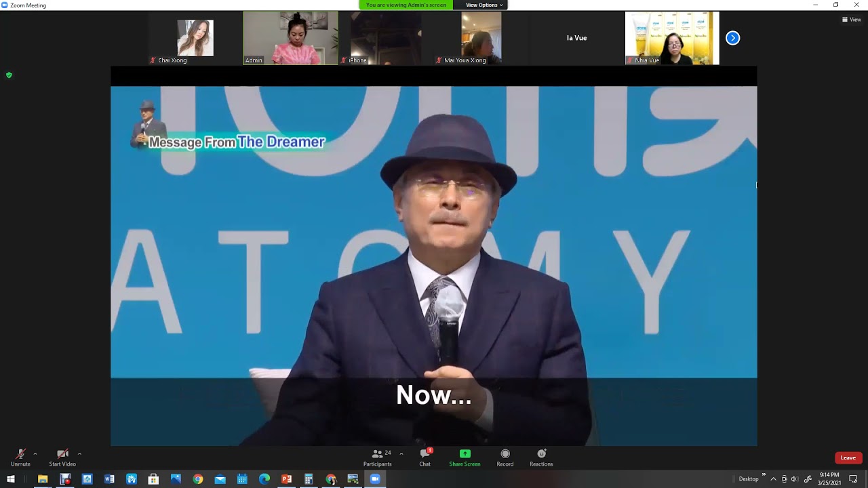
Task: Open the Chat panel
Action: (x=425, y=457)
